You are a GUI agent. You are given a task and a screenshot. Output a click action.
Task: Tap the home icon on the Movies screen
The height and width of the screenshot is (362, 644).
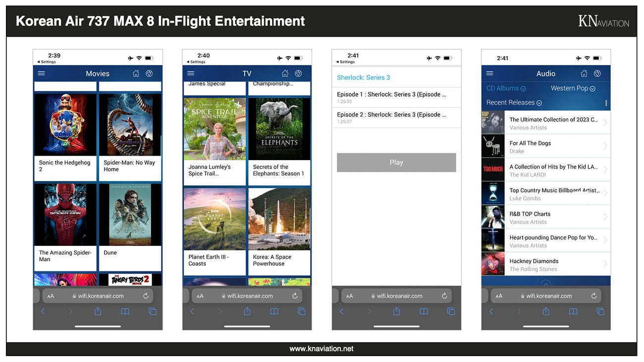pos(136,73)
